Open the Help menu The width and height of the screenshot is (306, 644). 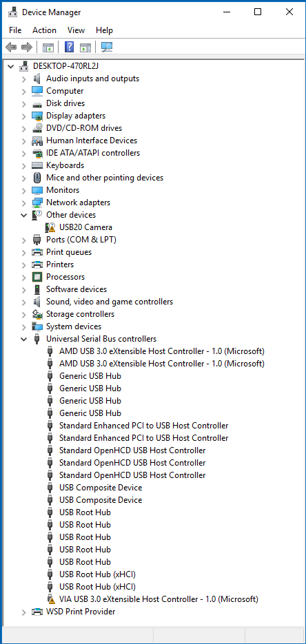tap(104, 30)
